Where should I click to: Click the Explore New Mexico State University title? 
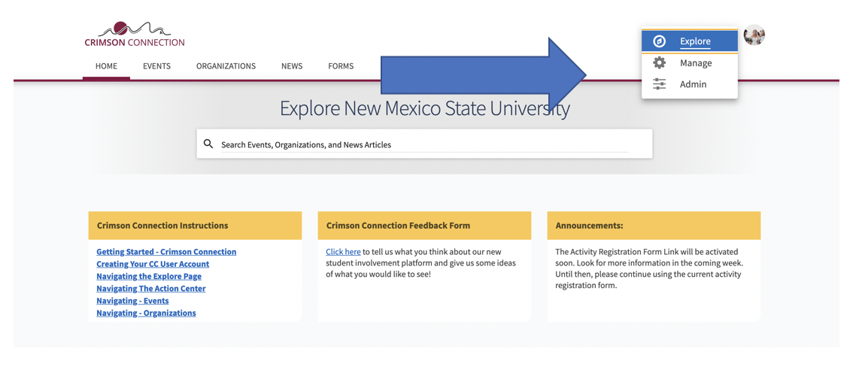pos(424,108)
